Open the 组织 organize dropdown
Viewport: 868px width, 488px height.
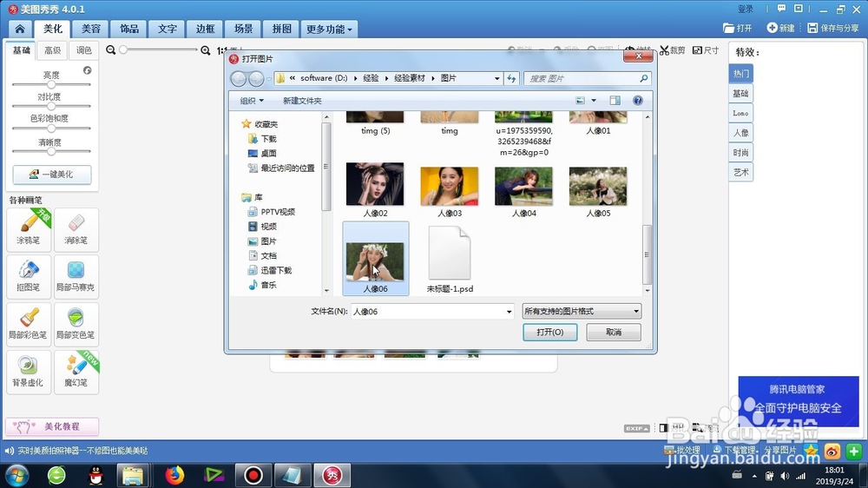pos(252,101)
